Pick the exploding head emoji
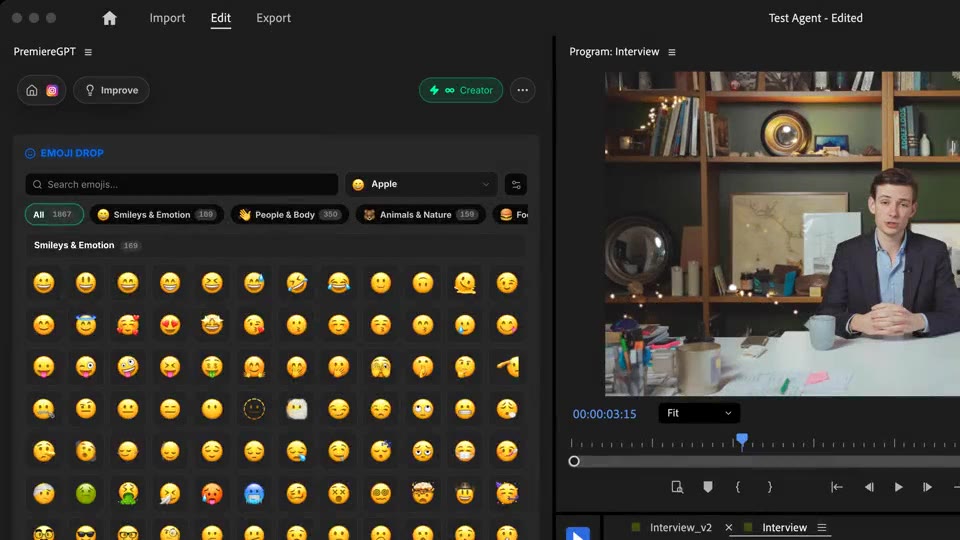The image size is (960, 540). pos(423,493)
